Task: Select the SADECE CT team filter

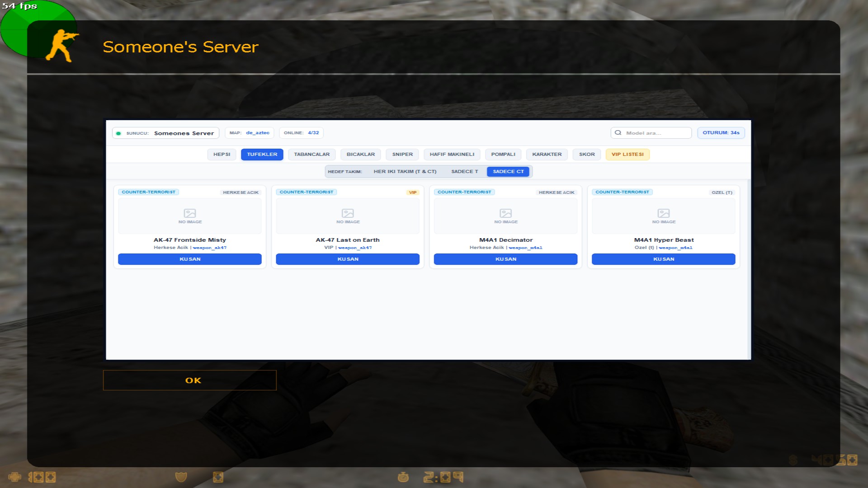Action: click(x=508, y=172)
